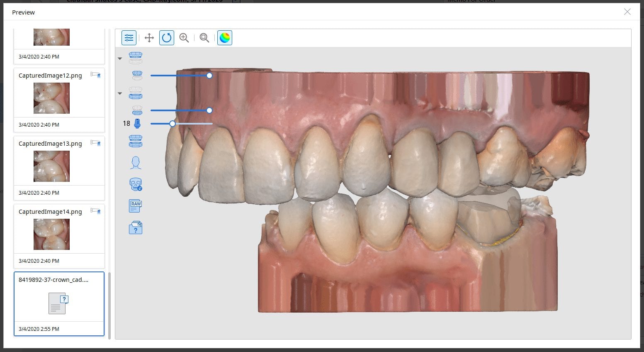The image size is (644, 352).
Task: Open the unknown files icon
Action: tap(136, 227)
